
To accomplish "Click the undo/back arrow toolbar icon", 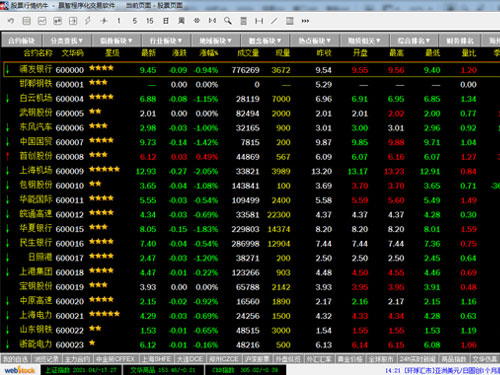I will coord(11,21).
